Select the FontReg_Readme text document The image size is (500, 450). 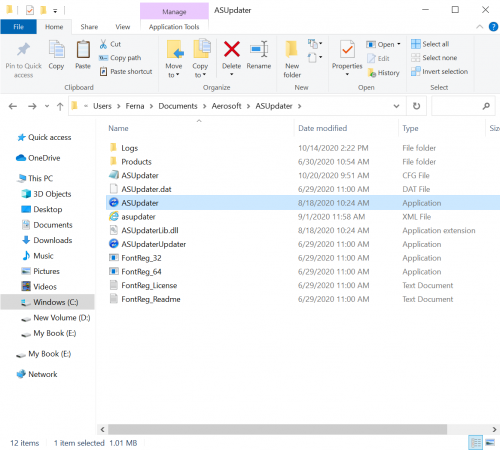pyautogui.click(x=145, y=299)
